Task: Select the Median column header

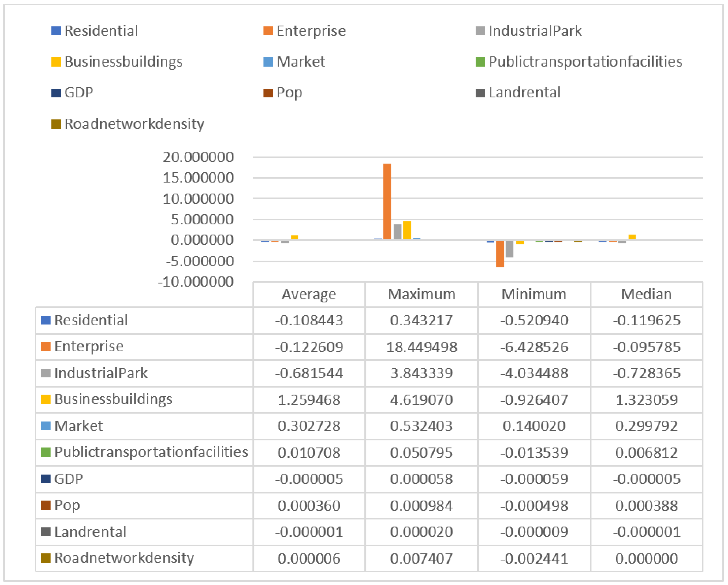Action: point(646,294)
